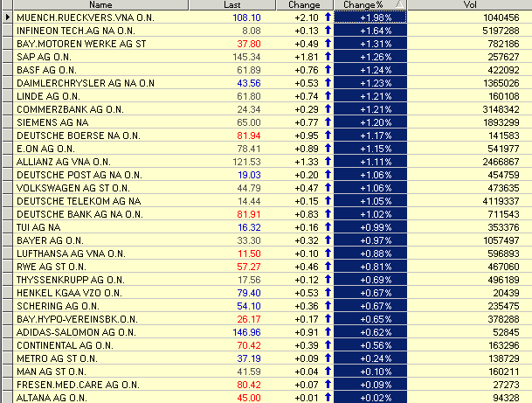
Task: Select TUI AG NA name cell
Action: pos(38,227)
